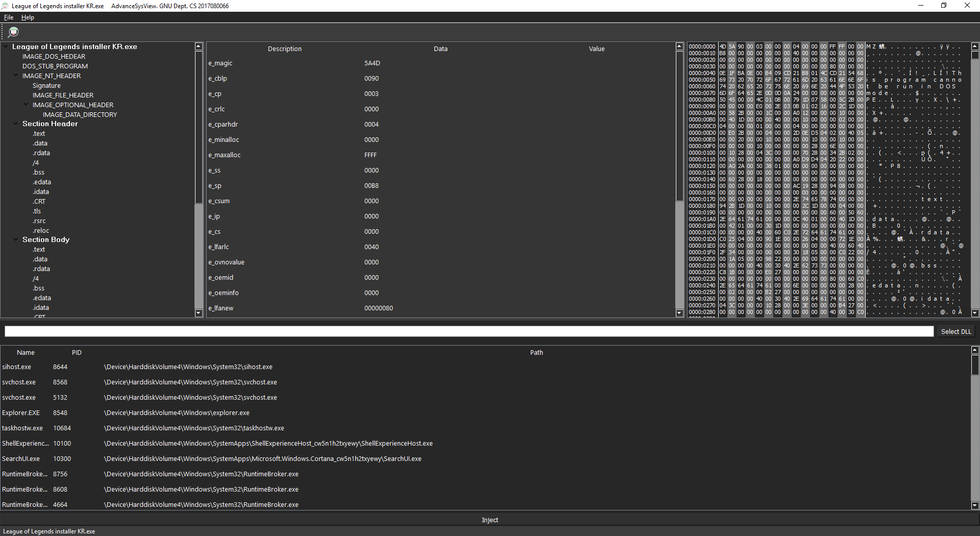
Task: Minimize the application window
Action: tap(921, 6)
